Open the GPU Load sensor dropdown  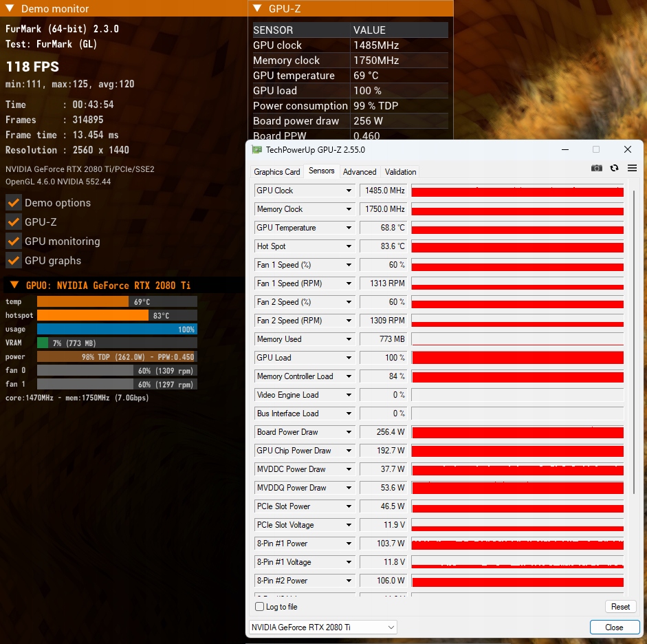coord(349,358)
